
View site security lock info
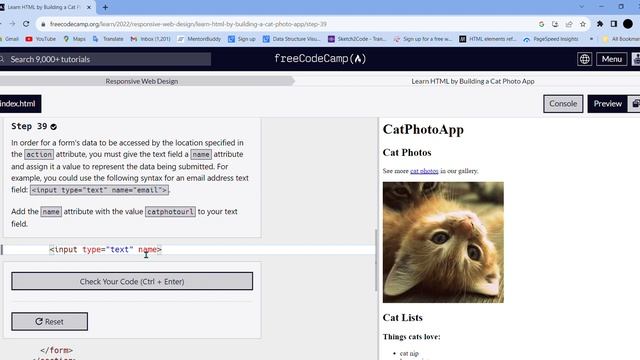pos(43,24)
